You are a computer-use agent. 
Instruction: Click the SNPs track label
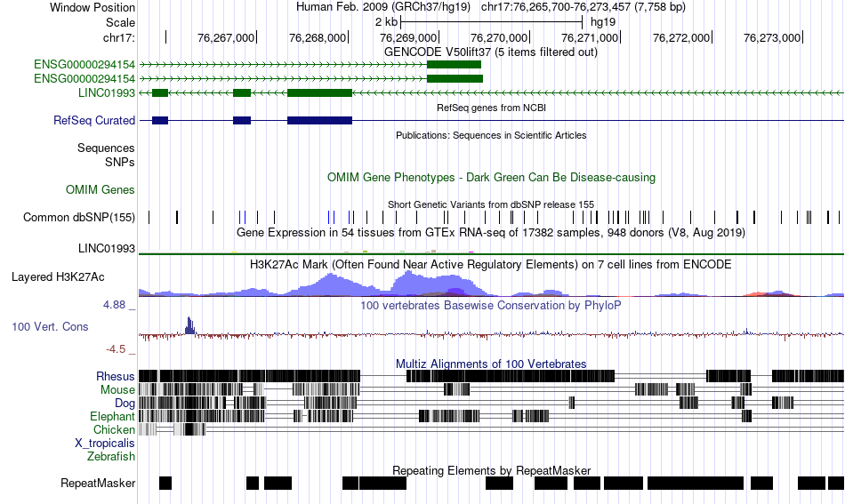pyautogui.click(x=120, y=162)
